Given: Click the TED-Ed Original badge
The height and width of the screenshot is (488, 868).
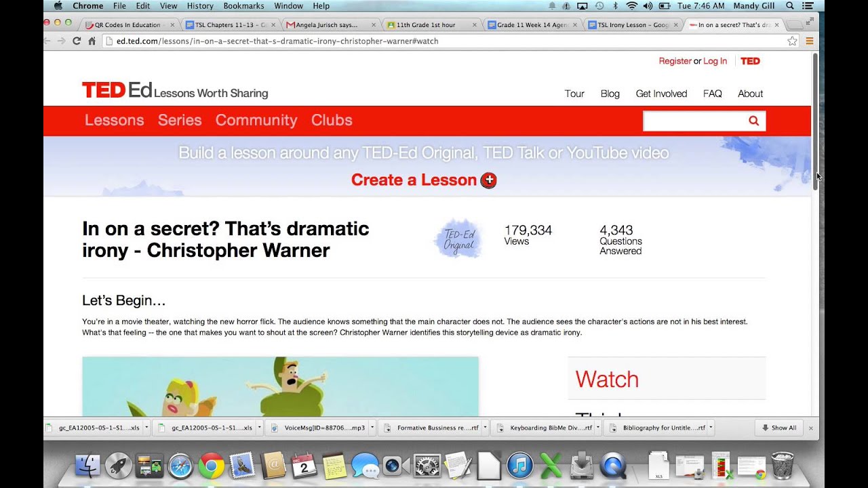Looking at the screenshot, I should 459,239.
